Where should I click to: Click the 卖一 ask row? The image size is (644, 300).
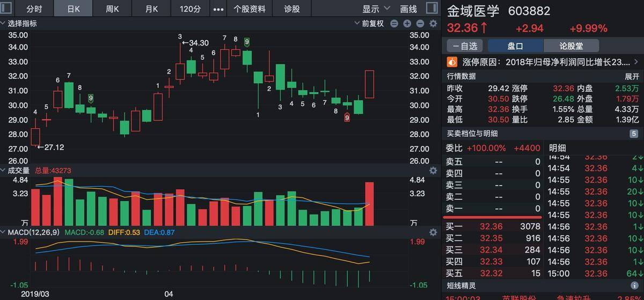[x=494, y=209]
